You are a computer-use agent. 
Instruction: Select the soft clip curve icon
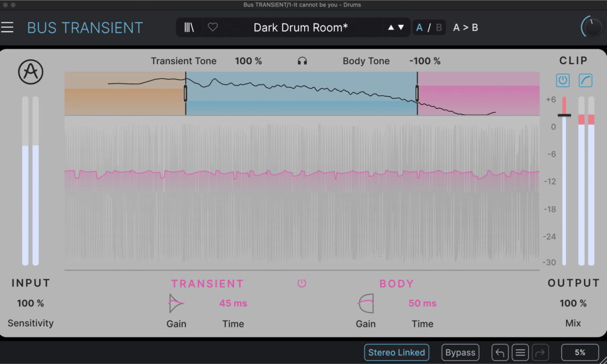coord(586,80)
